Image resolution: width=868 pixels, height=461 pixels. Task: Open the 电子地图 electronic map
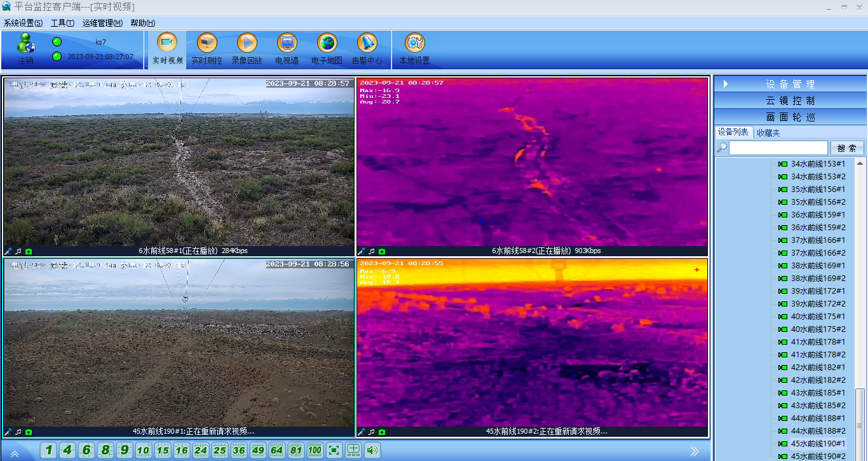(327, 49)
